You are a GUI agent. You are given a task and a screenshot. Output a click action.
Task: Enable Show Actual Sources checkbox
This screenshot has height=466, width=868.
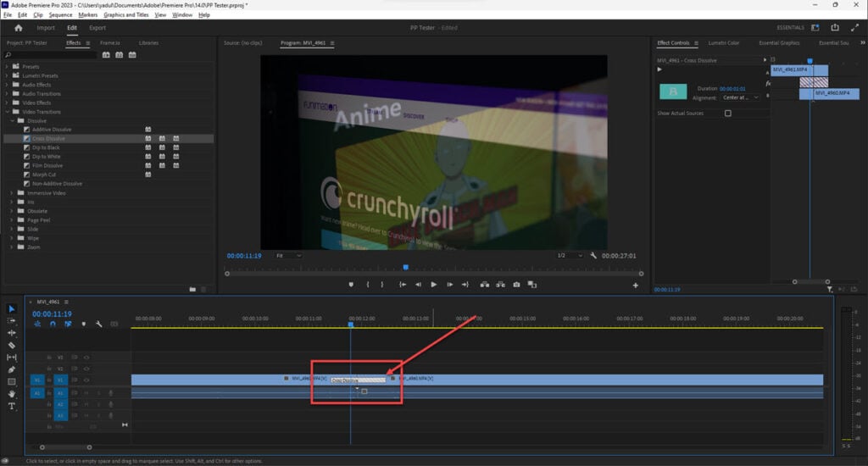coord(728,114)
